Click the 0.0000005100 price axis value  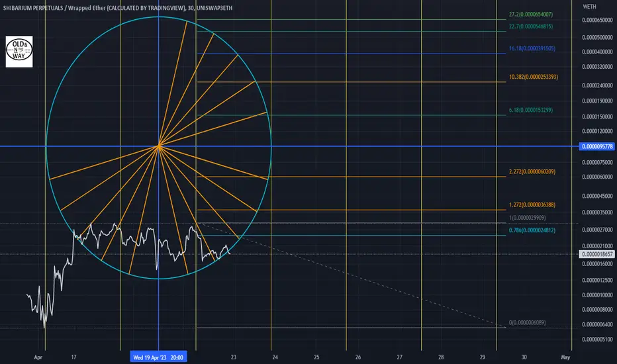pos(597,340)
